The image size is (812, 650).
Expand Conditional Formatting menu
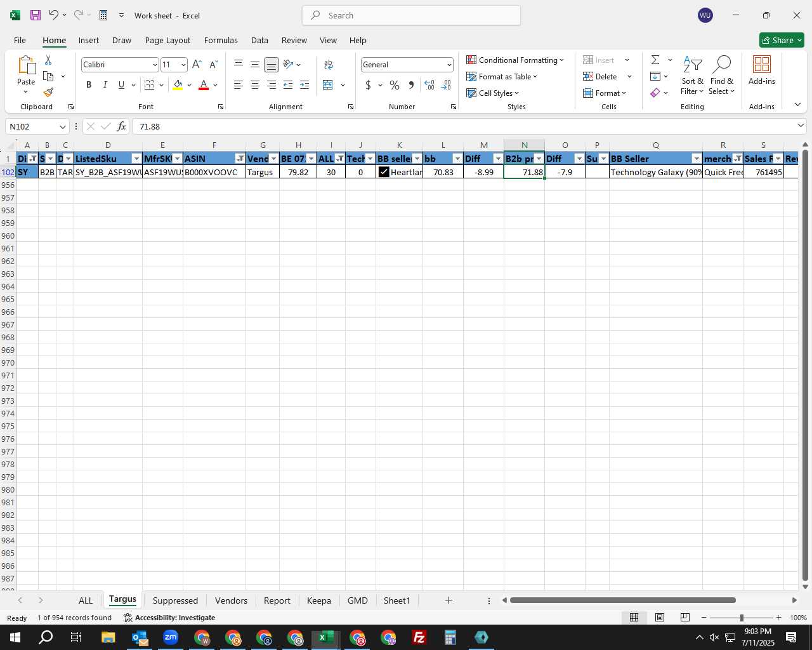[515, 60]
